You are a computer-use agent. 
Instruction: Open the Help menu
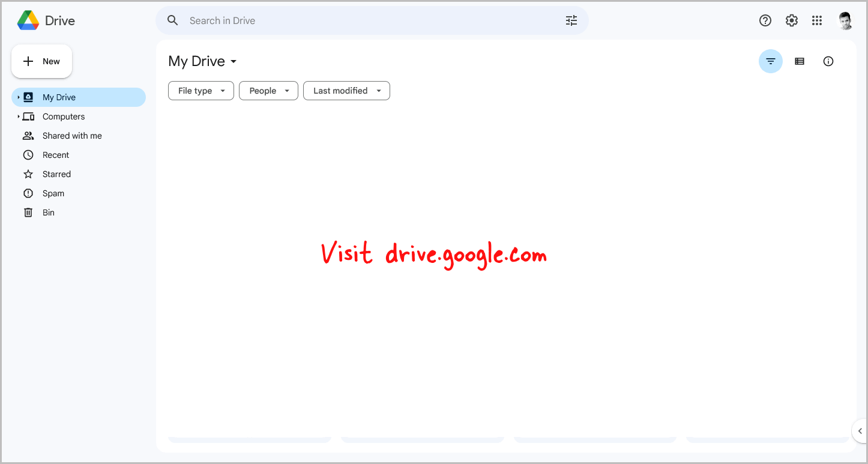765,20
